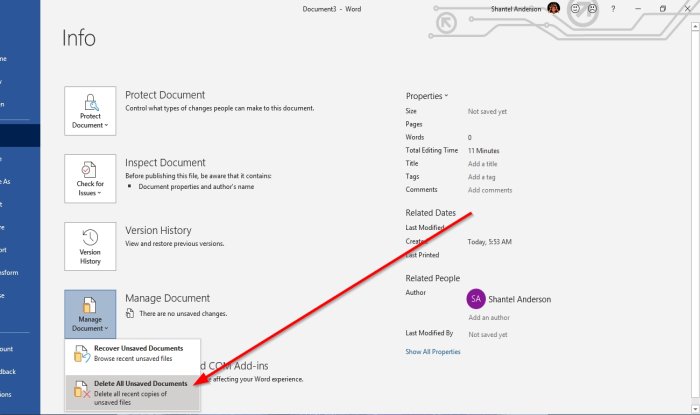Screen dimensions: 700x415
Task: Click the SA author avatar
Action: point(476,299)
